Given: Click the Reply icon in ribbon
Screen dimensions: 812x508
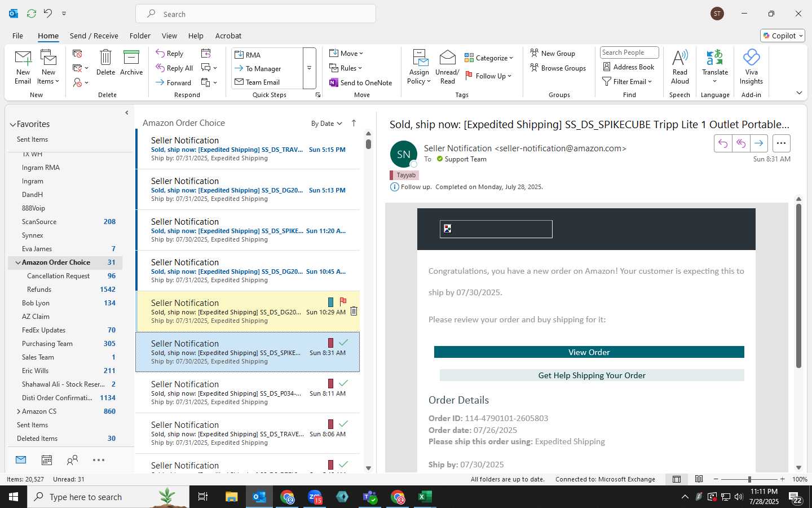Looking at the screenshot, I should pos(170,54).
